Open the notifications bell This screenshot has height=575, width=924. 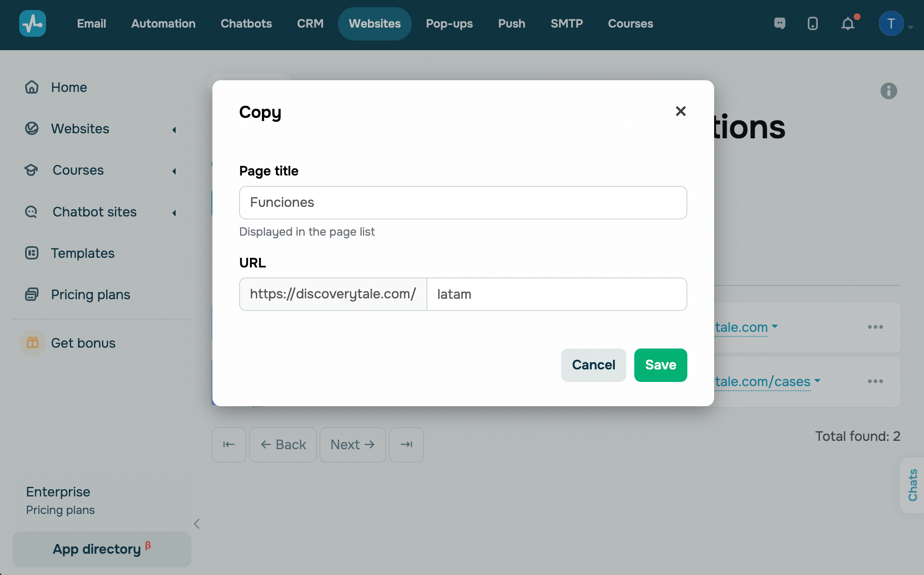click(x=848, y=23)
